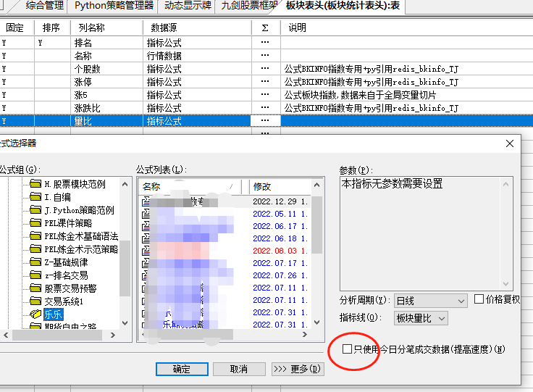The height and width of the screenshot is (392, 533).
Task: Open the 指标线 板块量比 dropdown
Action: click(421, 318)
